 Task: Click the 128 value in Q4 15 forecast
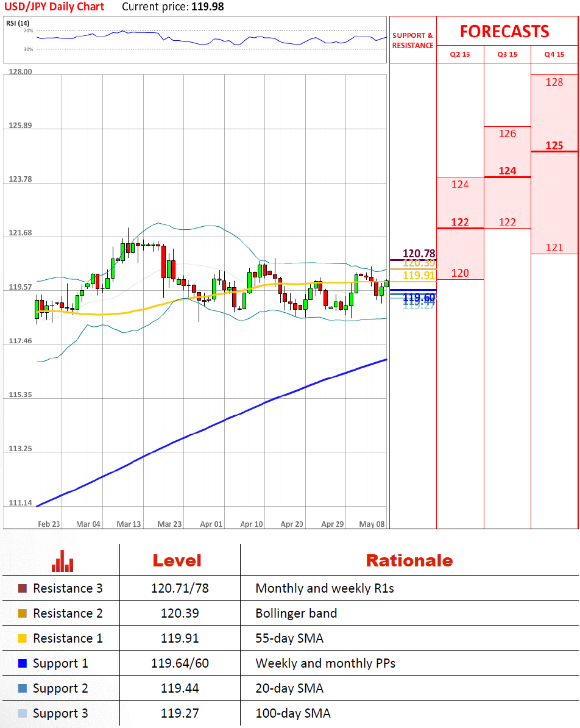click(x=554, y=83)
